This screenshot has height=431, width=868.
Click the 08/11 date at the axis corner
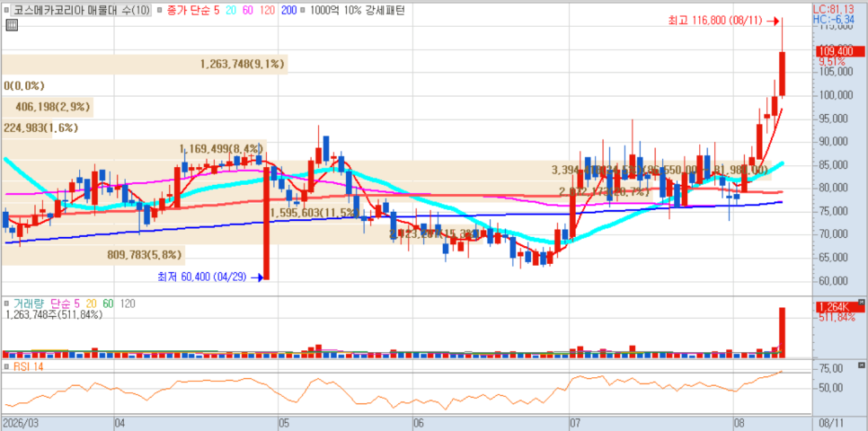point(831,423)
